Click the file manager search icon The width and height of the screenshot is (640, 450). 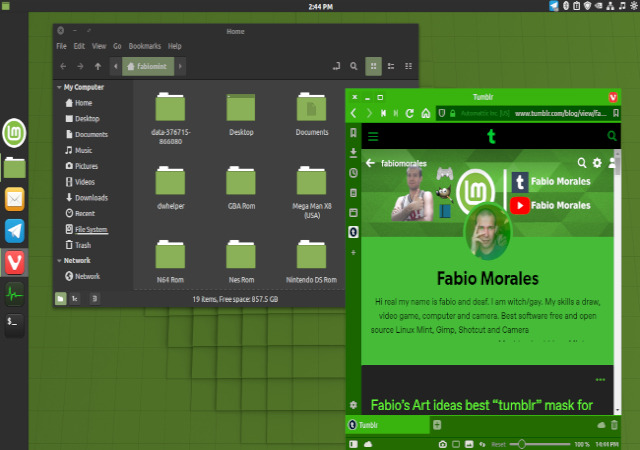tap(353, 66)
